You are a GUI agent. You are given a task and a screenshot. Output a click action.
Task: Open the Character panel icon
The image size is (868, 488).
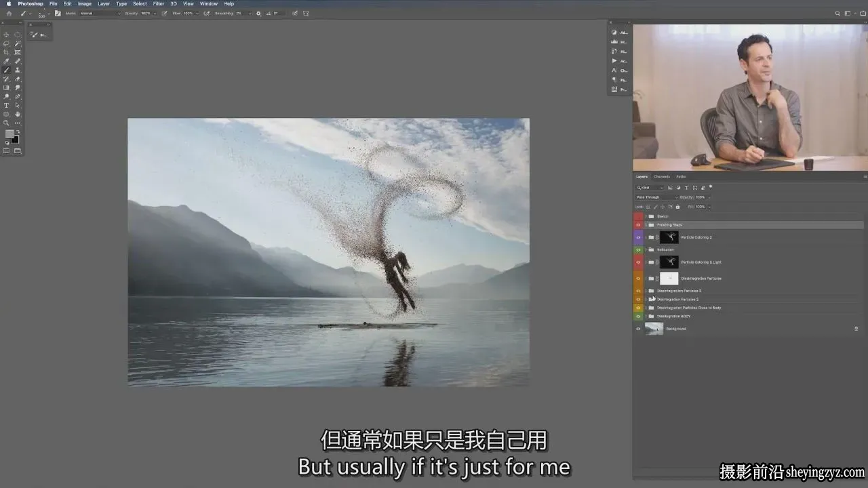tap(614, 70)
